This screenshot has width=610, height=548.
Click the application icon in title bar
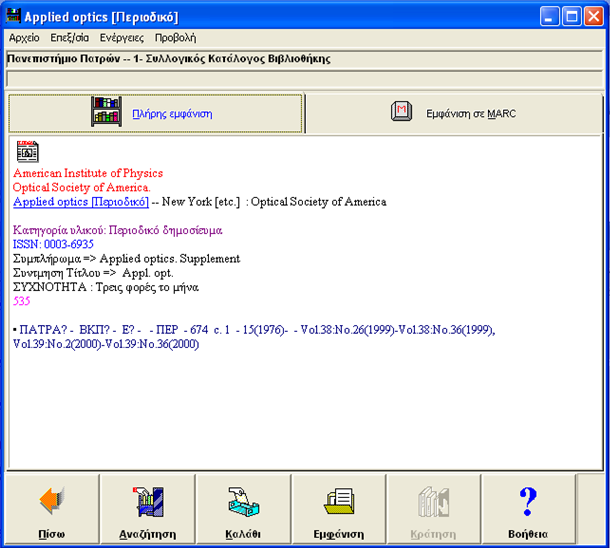(x=13, y=16)
